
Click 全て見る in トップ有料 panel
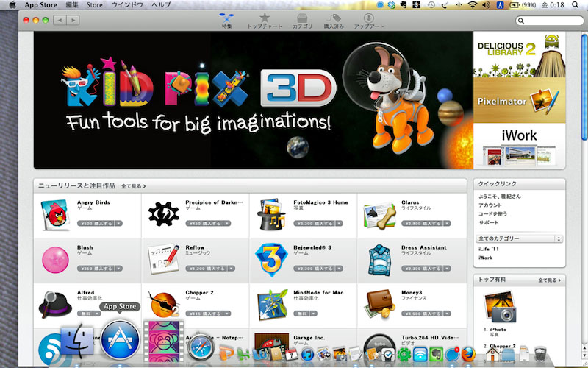[549, 280]
